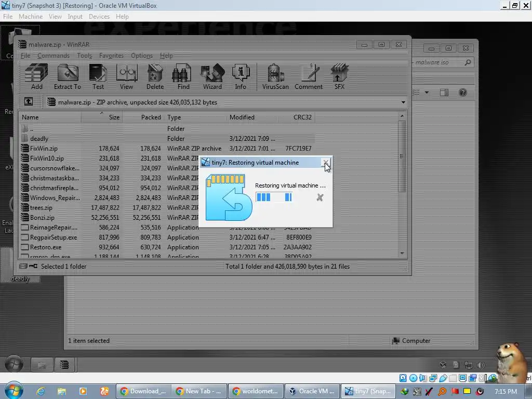
Task: Click the WinRAR button on guest taskbar
Action: click(x=64, y=365)
